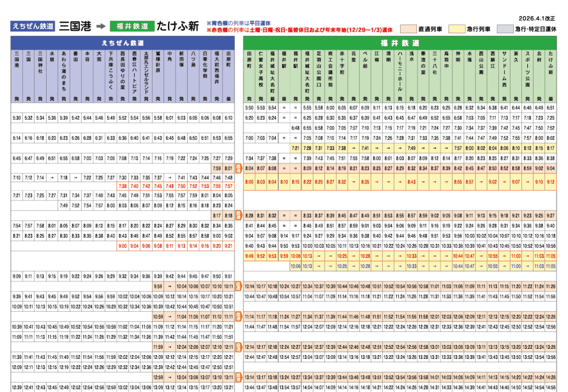Click the ハーモニーホール station column header
Screen dimensions: 568x392
pyautogui.click(x=400, y=72)
